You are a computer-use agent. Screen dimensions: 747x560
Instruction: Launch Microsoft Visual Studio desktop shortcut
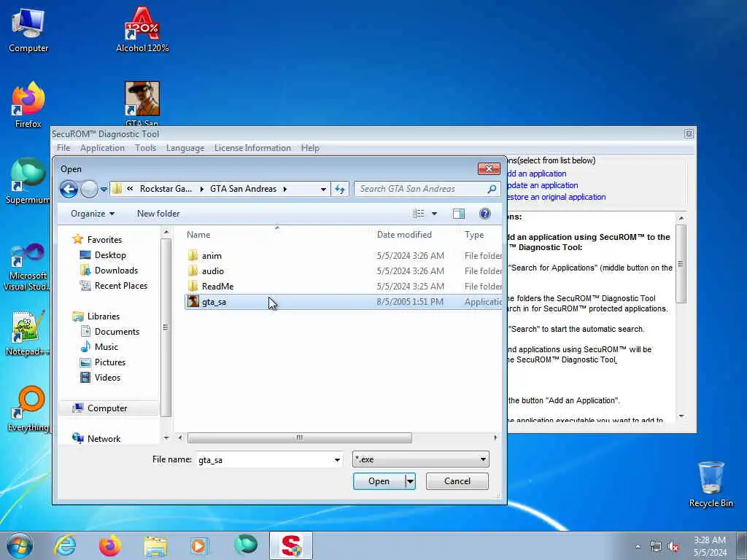(x=28, y=267)
